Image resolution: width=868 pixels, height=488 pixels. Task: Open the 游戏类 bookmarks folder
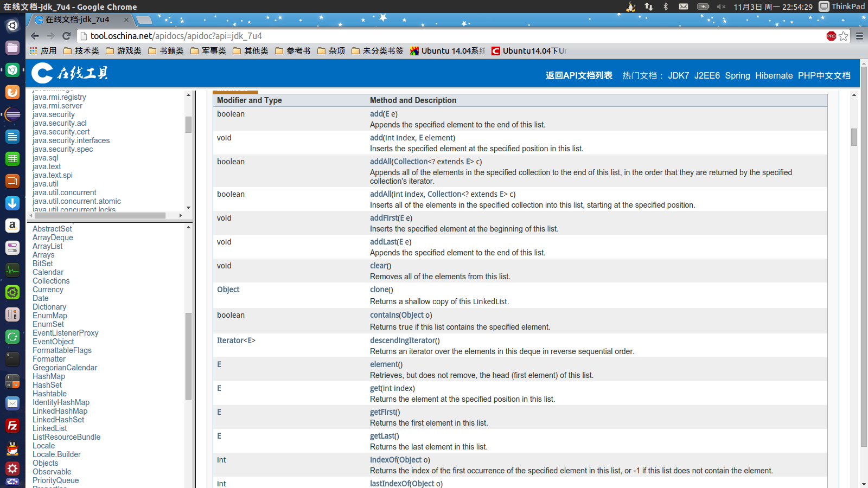[124, 51]
